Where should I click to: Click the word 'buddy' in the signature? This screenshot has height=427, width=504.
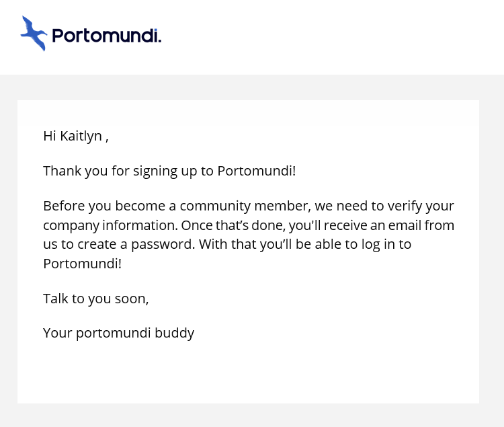pos(175,333)
